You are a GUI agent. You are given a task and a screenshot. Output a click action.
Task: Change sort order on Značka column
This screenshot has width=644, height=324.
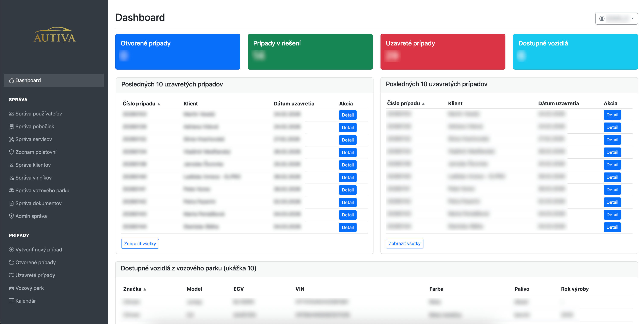click(x=134, y=289)
